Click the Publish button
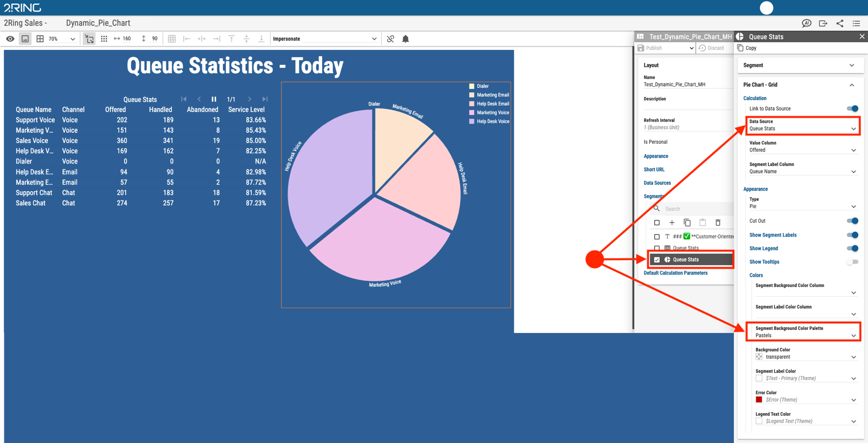The height and width of the screenshot is (443, 868). tap(665, 48)
